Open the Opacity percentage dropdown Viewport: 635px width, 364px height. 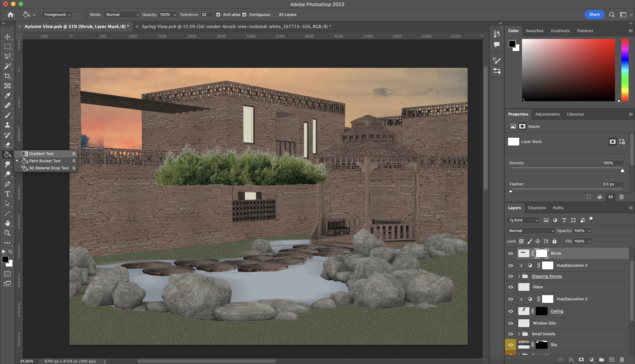pos(174,14)
